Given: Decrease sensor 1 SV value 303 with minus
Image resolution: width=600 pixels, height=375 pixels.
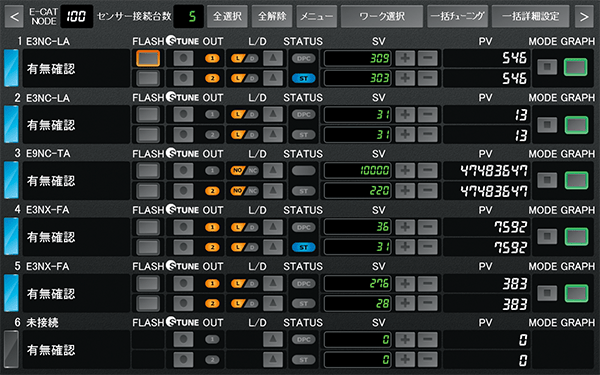Looking at the screenshot, I should 428,78.
